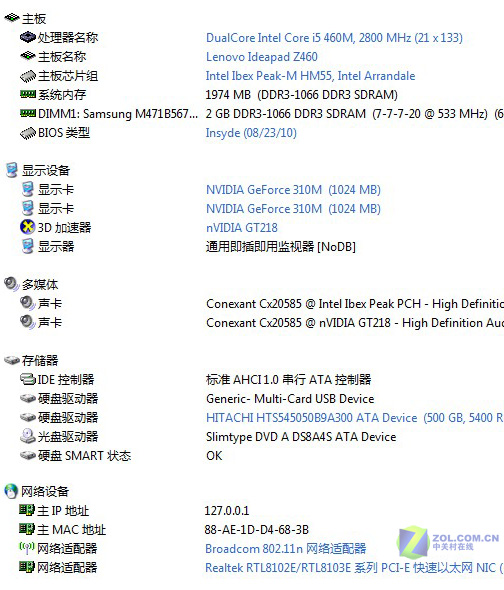Select the 显示器 label
This screenshot has width=504, height=590.
pyautogui.click(x=56, y=247)
